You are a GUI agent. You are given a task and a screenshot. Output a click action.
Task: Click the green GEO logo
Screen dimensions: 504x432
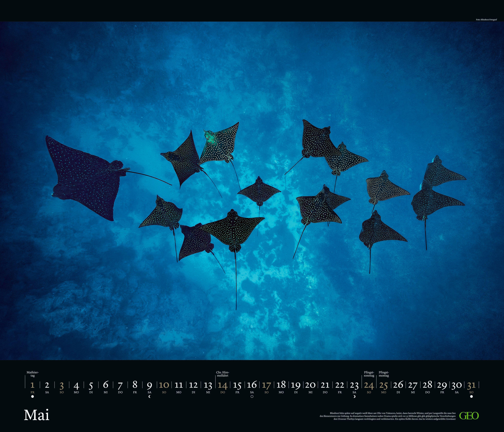[469, 415]
